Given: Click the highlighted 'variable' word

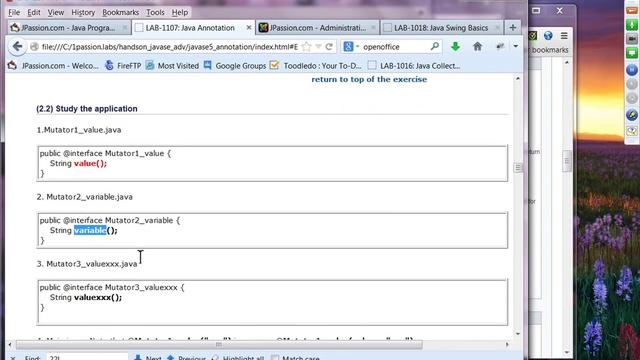Looking at the screenshot, I should (x=90, y=230).
